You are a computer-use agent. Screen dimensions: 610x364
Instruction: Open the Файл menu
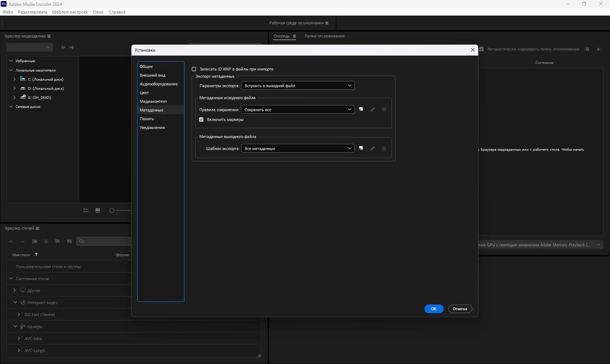pyautogui.click(x=8, y=12)
